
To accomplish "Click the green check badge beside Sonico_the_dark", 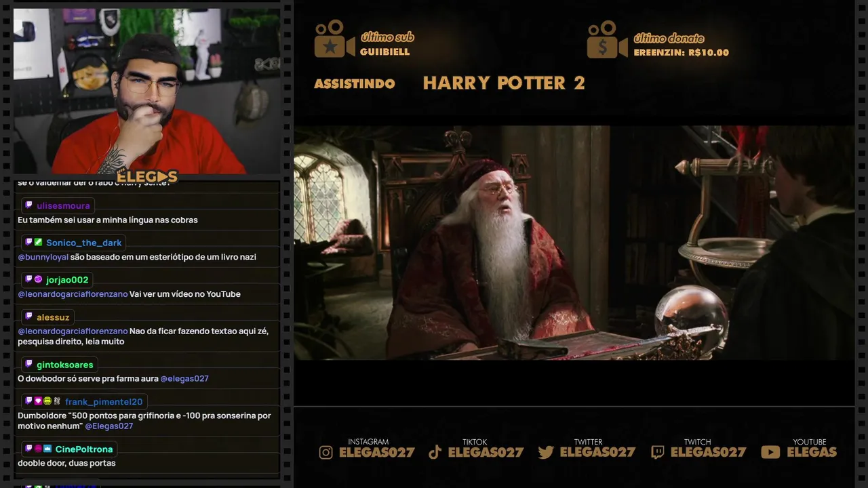I will (x=39, y=243).
